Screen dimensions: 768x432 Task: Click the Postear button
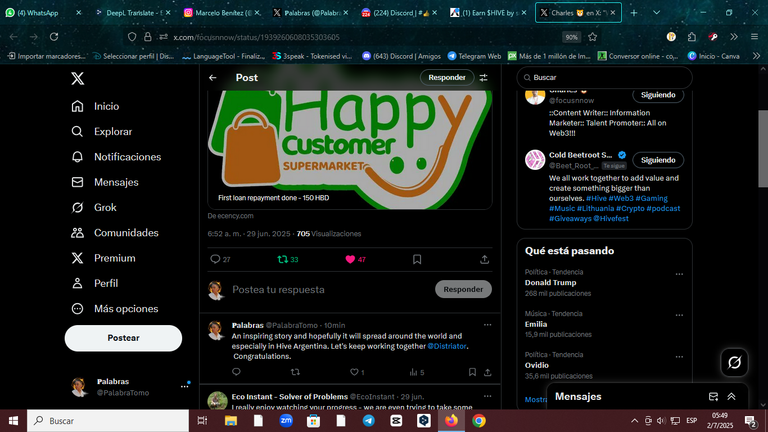tap(123, 338)
